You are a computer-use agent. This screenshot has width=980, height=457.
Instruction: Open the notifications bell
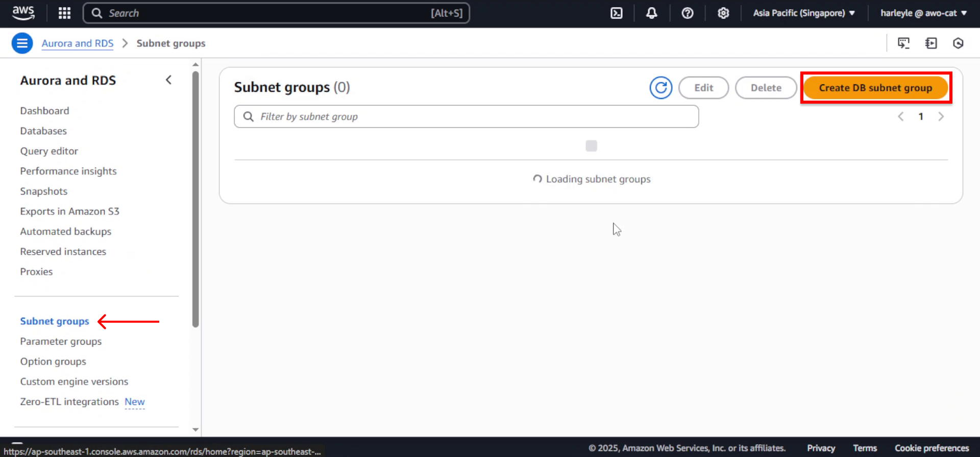651,13
